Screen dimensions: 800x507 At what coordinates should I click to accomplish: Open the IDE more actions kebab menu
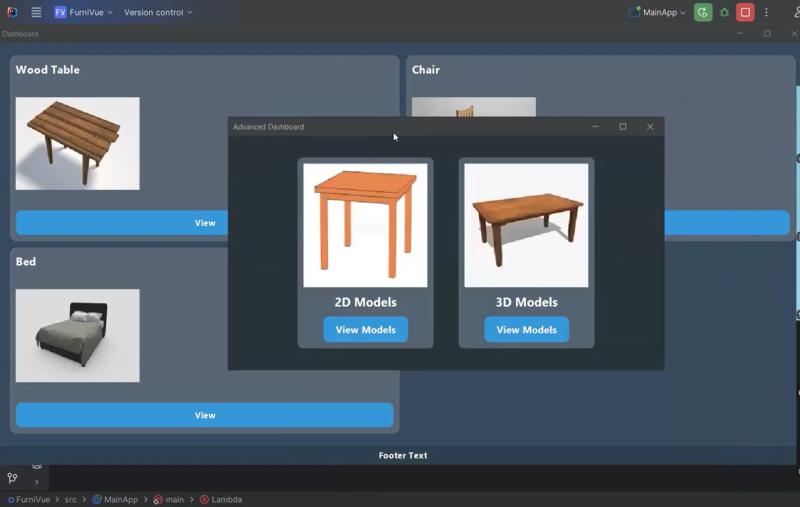click(767, 13)
